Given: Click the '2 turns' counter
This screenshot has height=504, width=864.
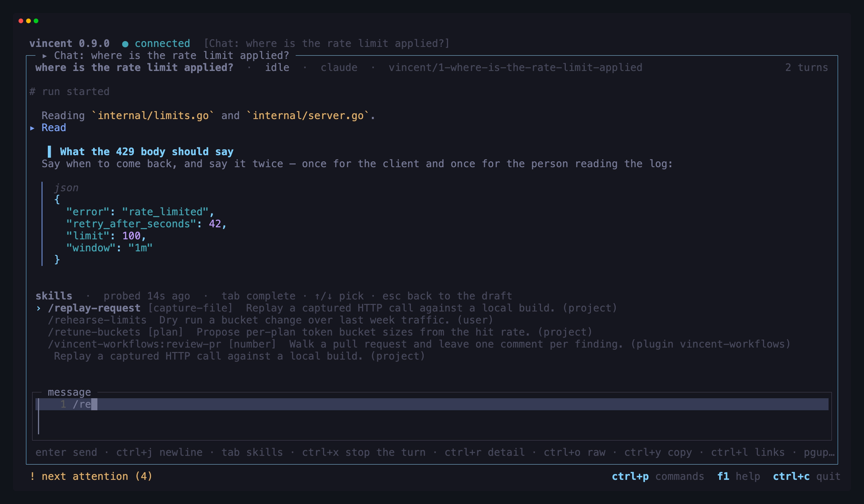Looking at the screenshot, I should pyautogui.click(x=806, y=68).
